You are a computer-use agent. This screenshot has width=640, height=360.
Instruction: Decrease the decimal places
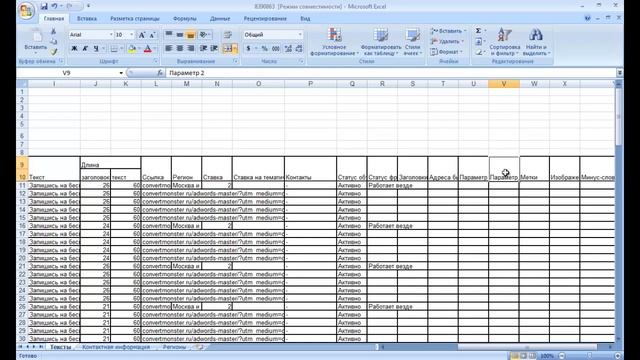pos(299,49)
